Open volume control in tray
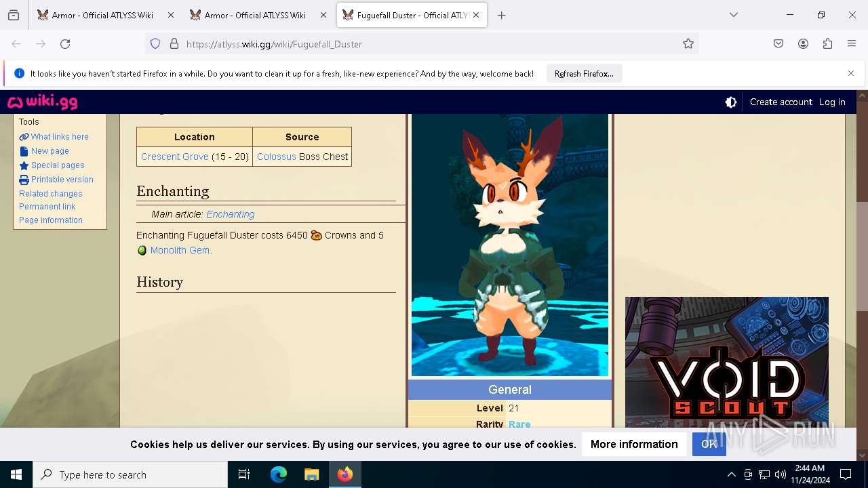The height and width of the screenshot is (488, 868). (780, 474)
